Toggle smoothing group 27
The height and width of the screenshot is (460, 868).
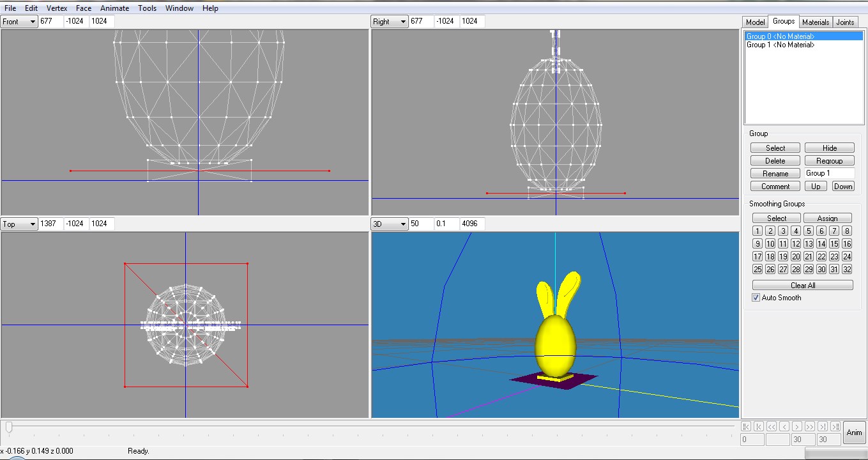(x=783, y=269)
